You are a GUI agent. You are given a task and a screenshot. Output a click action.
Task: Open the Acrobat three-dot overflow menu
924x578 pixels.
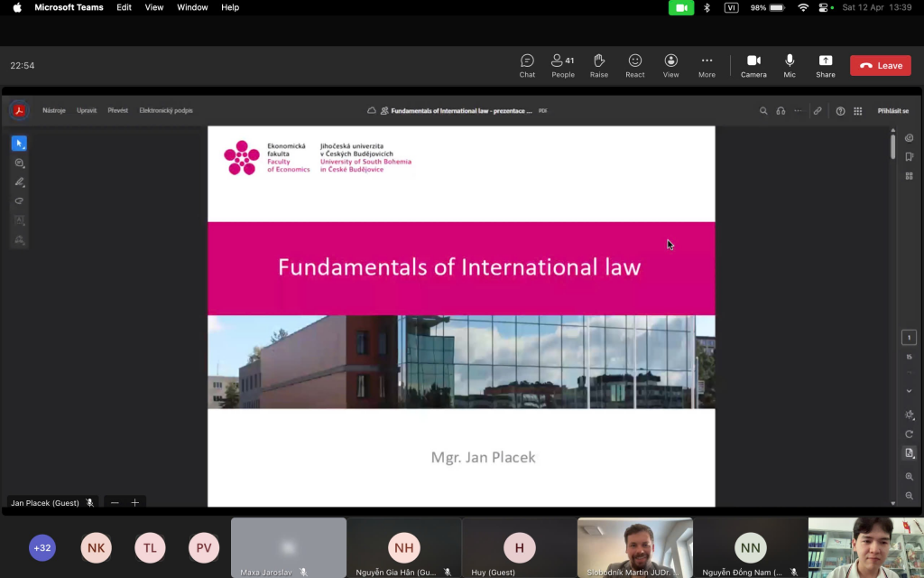click(798, 111)
